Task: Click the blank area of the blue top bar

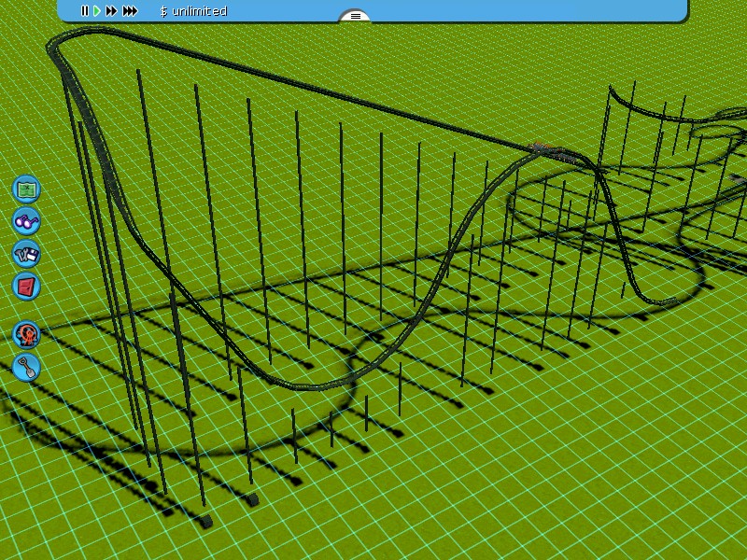Action: (x=514, y=10)
